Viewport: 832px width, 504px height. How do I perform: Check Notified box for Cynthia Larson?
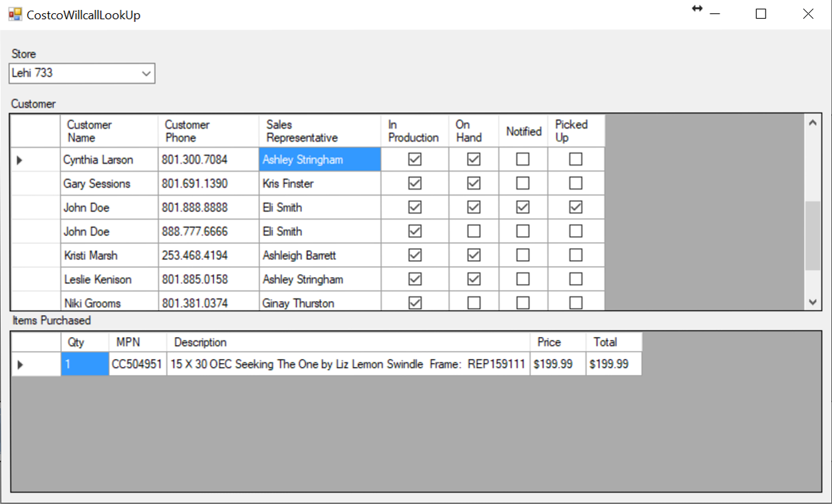pos(523,160)
